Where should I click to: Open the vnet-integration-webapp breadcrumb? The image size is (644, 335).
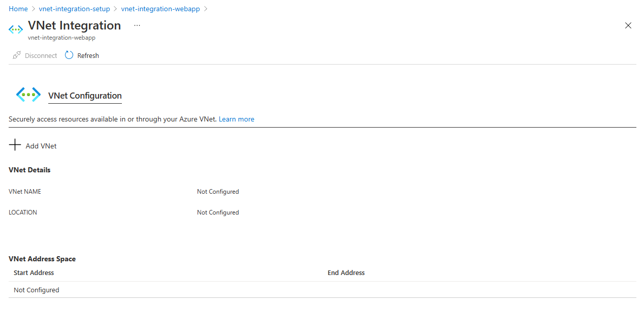click(160, 9)
